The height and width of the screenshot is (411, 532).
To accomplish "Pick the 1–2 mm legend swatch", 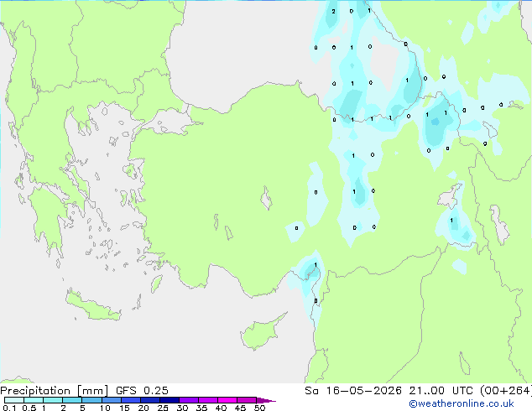I will click(x=53, y=400).
